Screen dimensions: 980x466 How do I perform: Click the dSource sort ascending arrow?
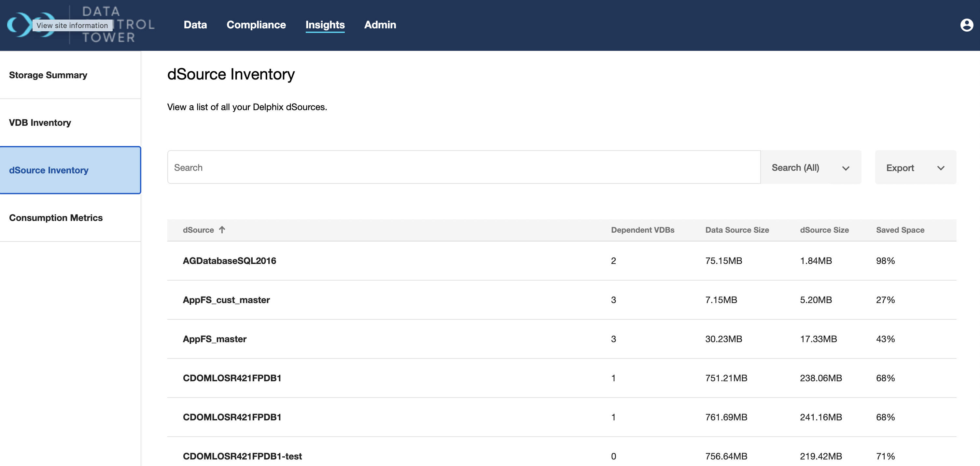pos(222,229)
